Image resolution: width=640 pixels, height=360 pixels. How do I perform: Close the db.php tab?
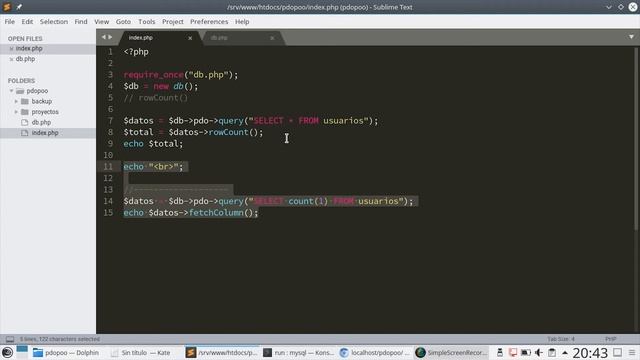(x=272, y=38)
